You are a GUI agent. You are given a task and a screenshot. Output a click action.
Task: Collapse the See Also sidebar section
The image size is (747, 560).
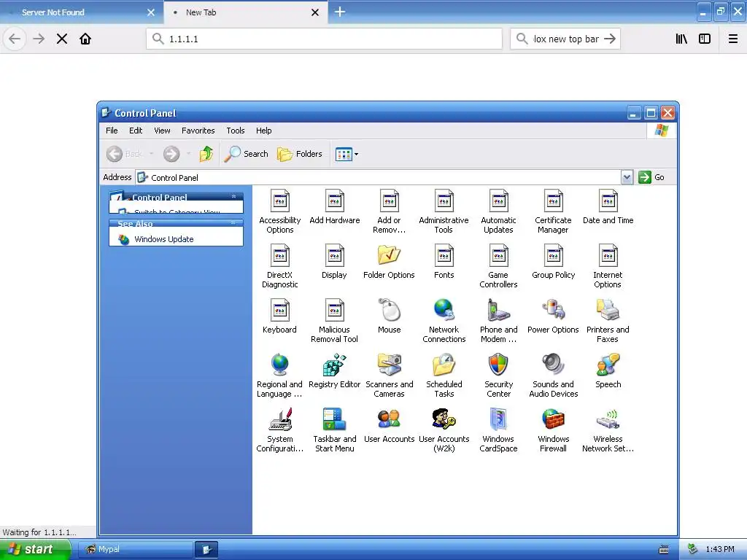pyautogui.click(x=233, y=223)
